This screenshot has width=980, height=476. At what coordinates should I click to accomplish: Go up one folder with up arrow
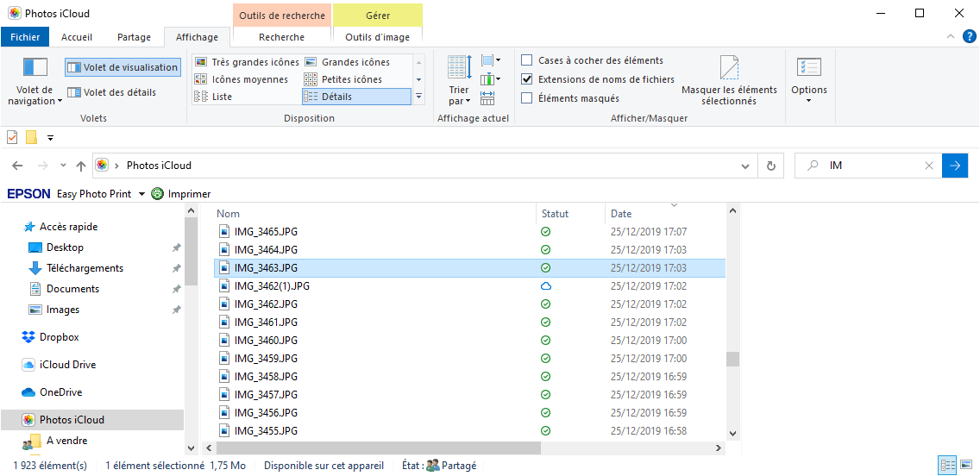click(81, 166)
